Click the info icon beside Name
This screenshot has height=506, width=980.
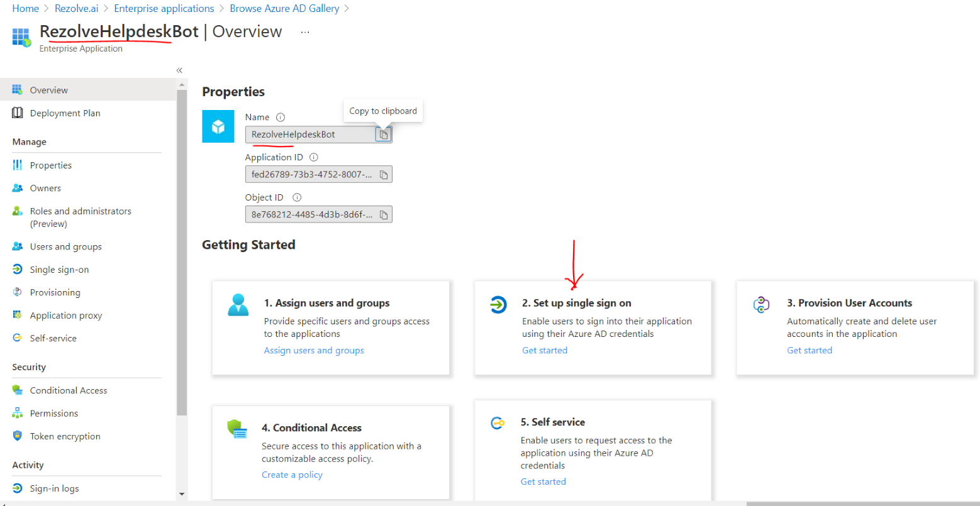click(x=281, y=117)
